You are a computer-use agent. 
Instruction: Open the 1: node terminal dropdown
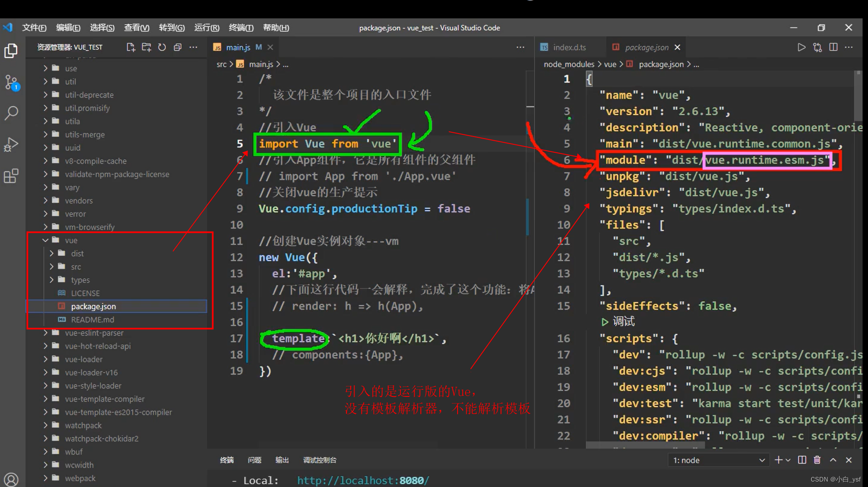(x=718, y=460)
